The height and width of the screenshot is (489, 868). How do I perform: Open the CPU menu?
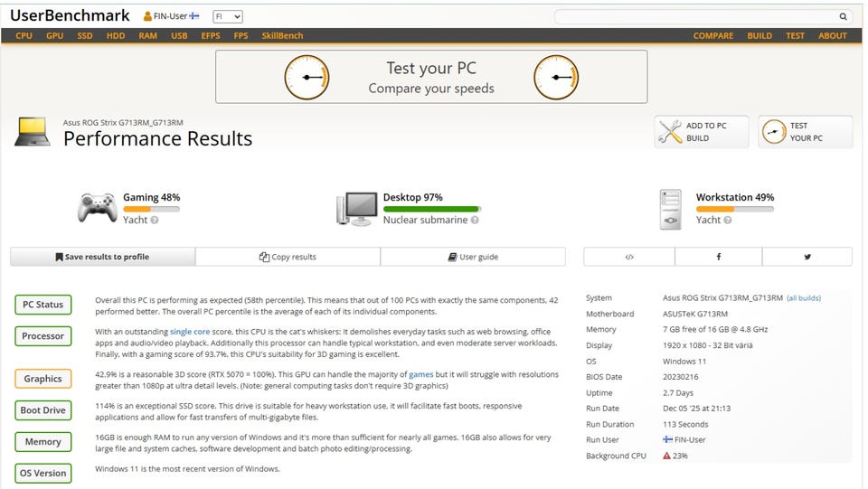point(24,35)
